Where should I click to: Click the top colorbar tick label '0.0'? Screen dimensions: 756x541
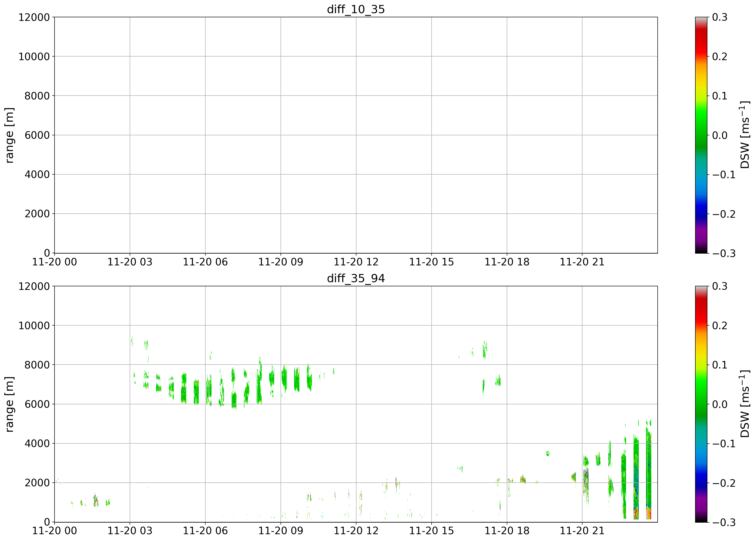(x=720, y=135)
